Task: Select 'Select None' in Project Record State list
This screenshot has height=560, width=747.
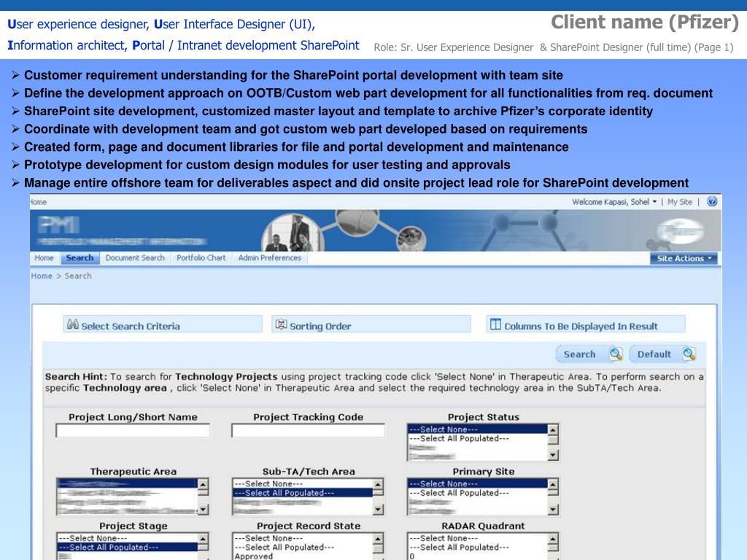Action: tap(303, 538)
